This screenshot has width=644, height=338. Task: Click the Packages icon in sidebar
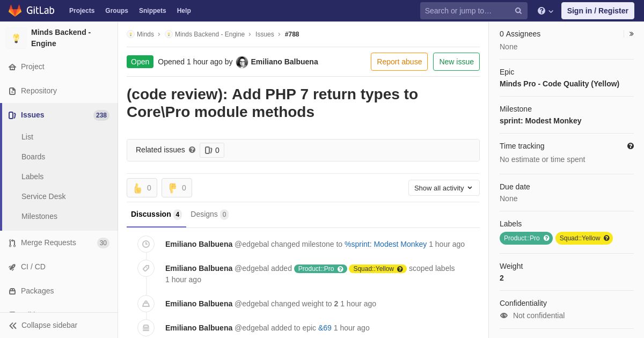tap(12, 291)
